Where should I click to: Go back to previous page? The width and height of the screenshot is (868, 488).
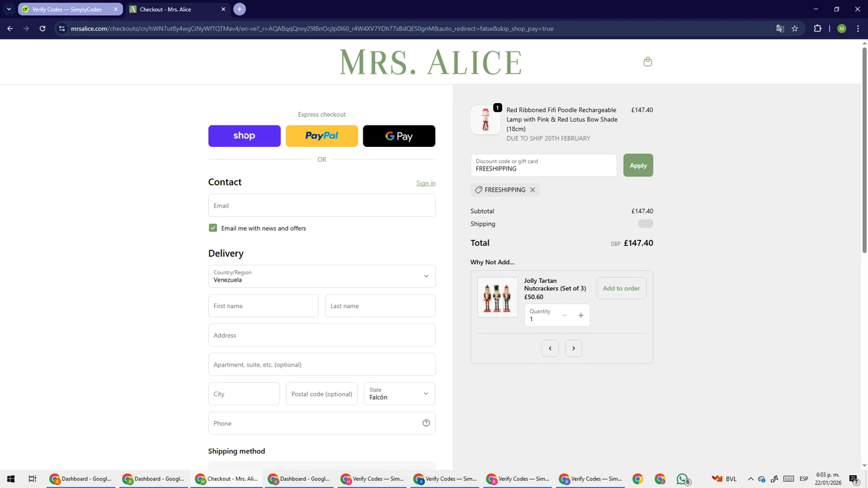(x=10, y=28)
